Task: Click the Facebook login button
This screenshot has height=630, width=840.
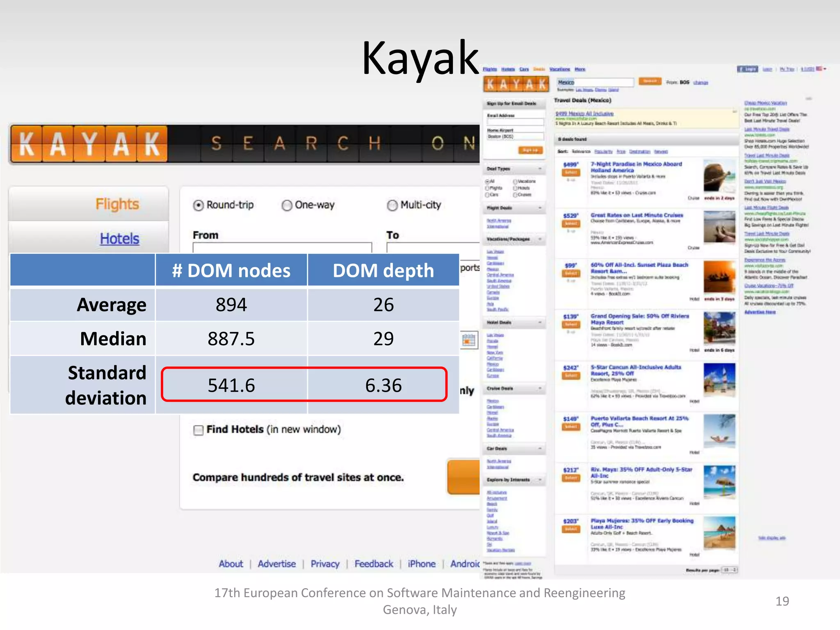Action: (x=747, y=69)
